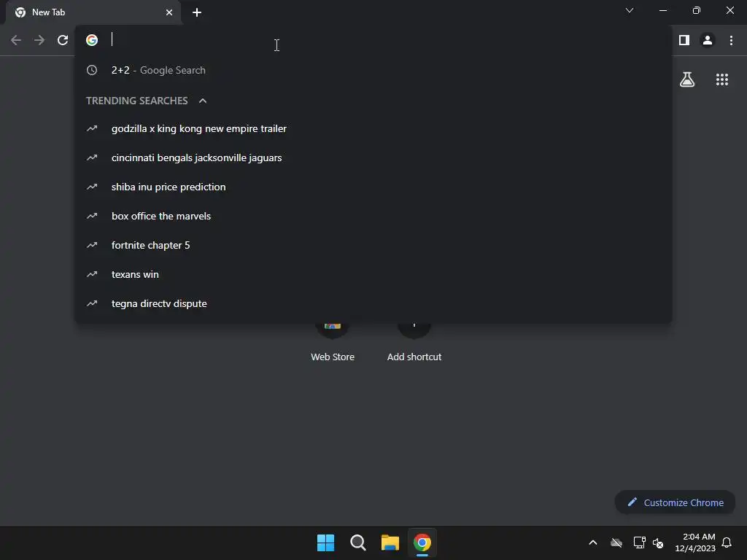This screenshot has width=747, height=560.
Task: Reload the page with the refresh icon
Action: [63, 40]
